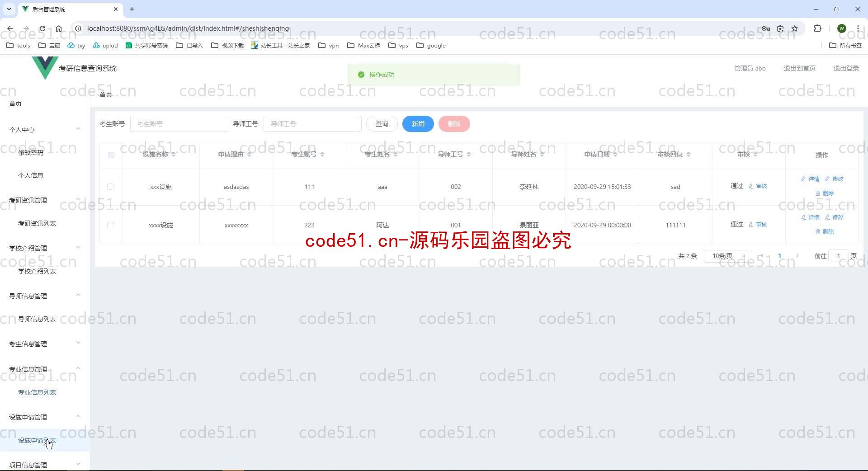The width and height of the screenshot is (868, 471).
Task: Check the xxxx设施 row checkbox
Action: coord(110,225)
